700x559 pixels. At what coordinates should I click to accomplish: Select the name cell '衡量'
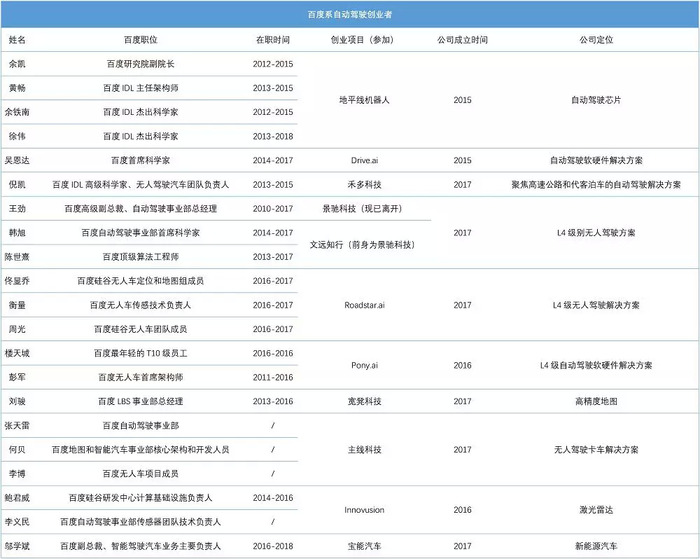[17, 305]
